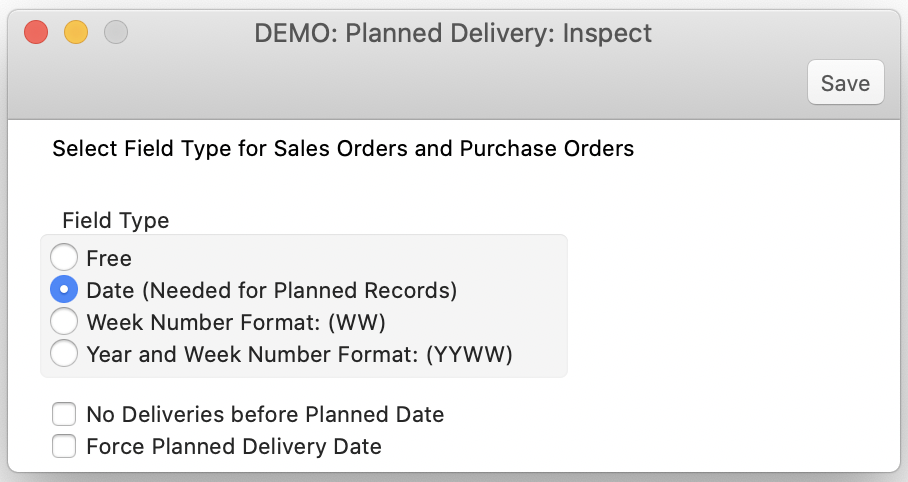The width and height of the screenshot is (908, 482).
Task: Click the 'Free' option label text
Action: [x=109, y=258]
